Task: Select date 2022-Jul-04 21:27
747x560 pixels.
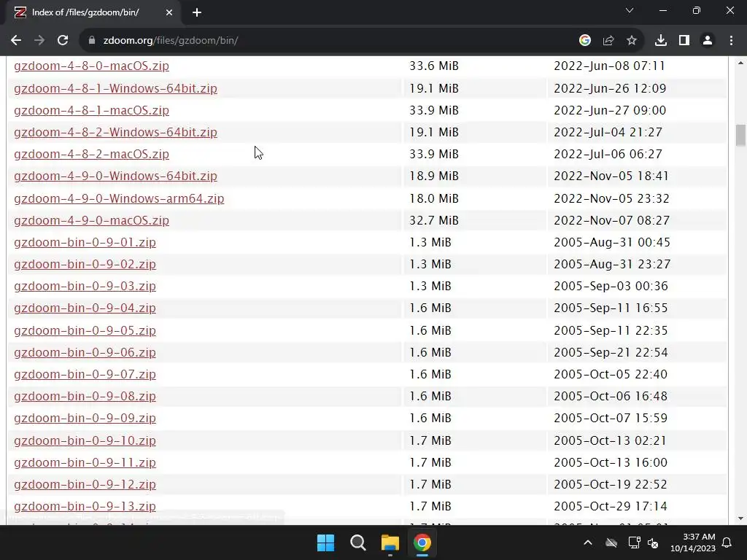Action: pyautogui.click(x=608, y=133)
